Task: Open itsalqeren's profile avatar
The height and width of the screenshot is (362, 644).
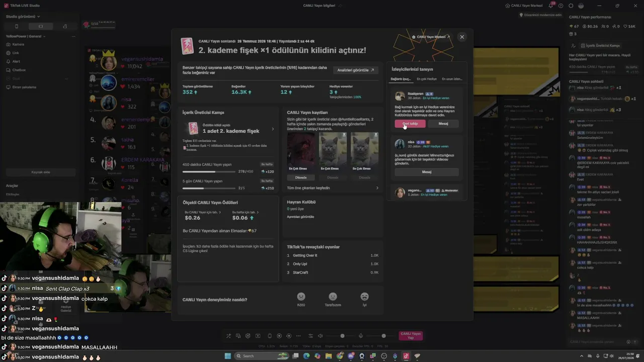Action: 400,96
